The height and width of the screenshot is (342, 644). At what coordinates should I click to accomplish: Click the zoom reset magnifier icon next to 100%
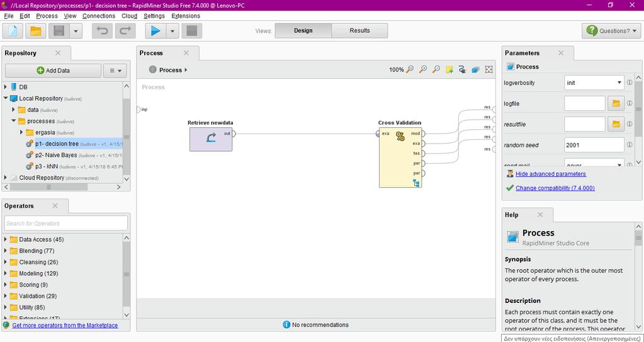(409, 69)
